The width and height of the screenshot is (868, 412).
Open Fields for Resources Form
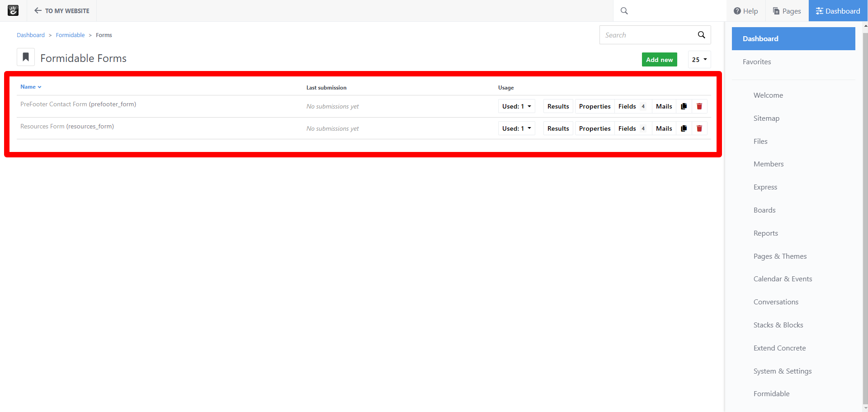click(x=633, y=128)
